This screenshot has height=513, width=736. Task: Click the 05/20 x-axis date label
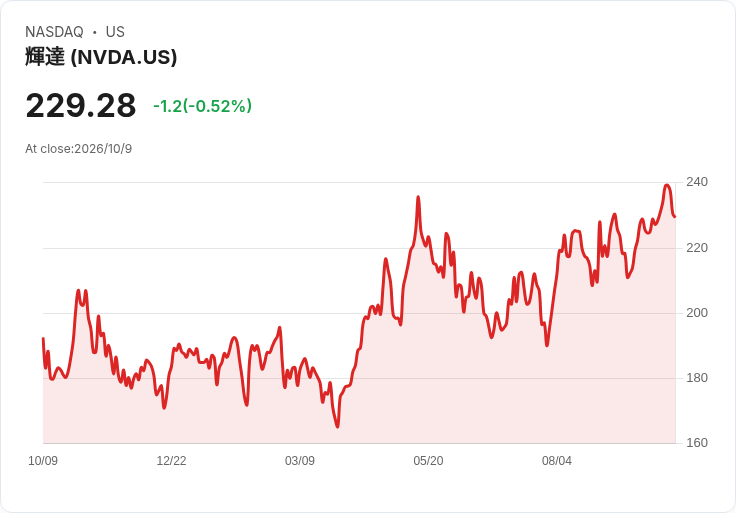pos(428,461)
